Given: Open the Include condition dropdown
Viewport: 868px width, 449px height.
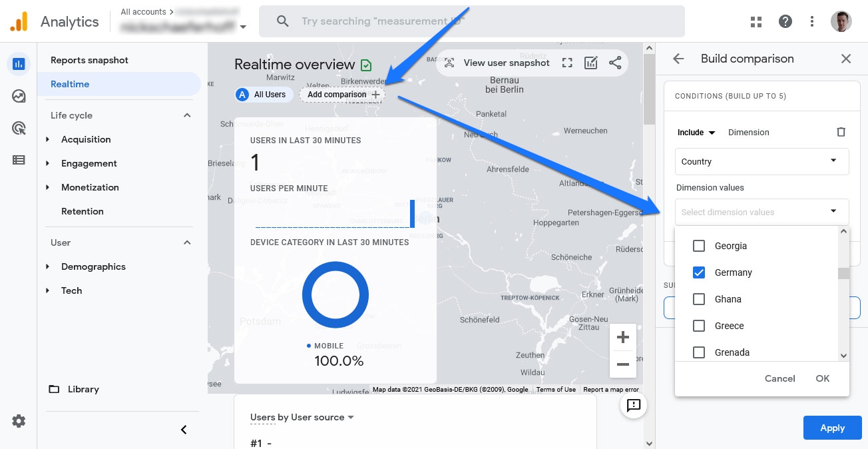Looking at the screenshot, I should (696, 132).
